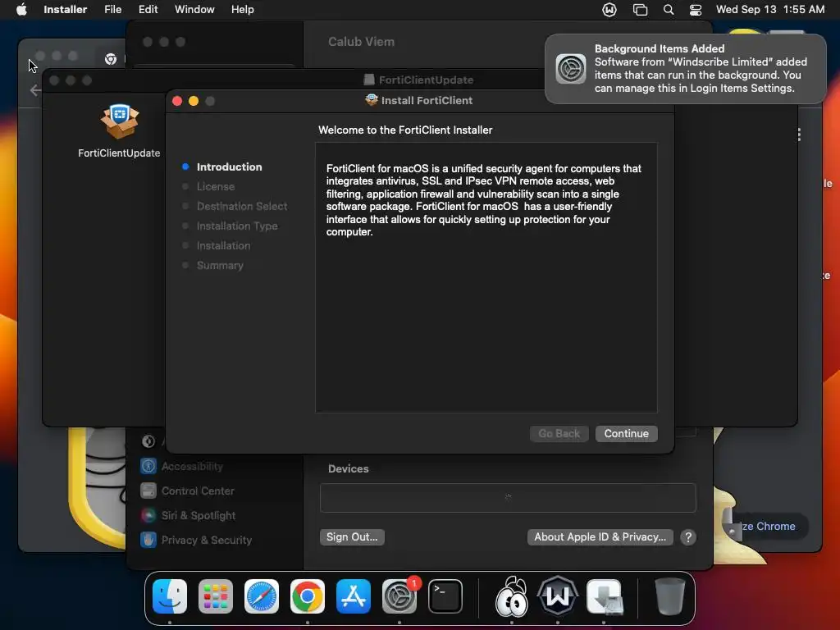Open the cartoon eyes app in Dock
Viewport: 840px width, 630px height.
(x=511, y=596)
